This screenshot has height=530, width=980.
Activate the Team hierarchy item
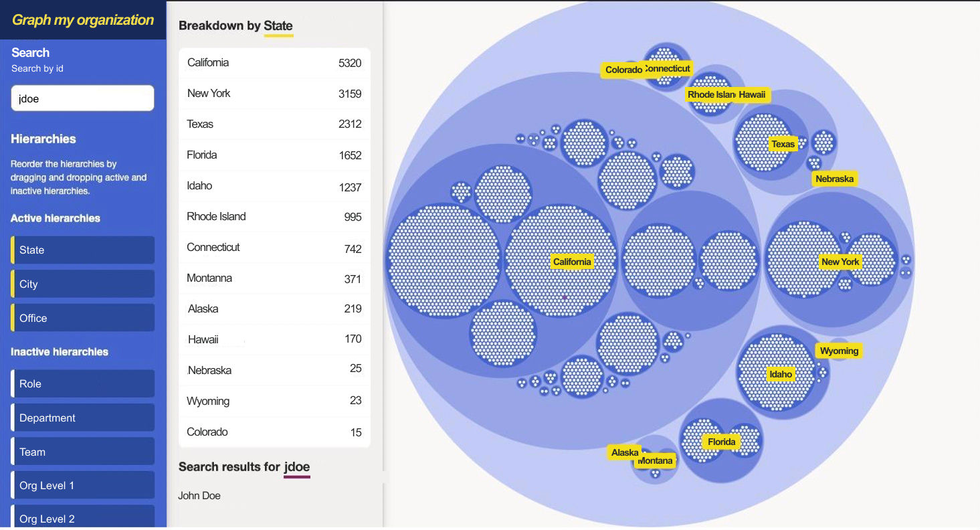(x=83, y=452)
